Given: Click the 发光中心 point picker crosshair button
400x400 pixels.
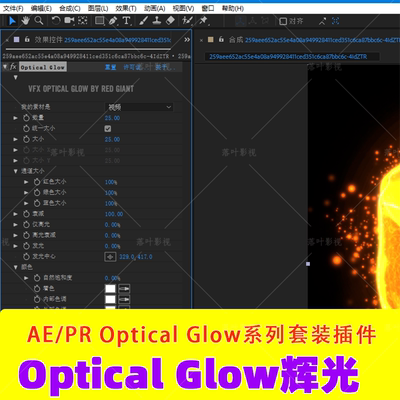Looking at the screenshot, I should point(110,257).
